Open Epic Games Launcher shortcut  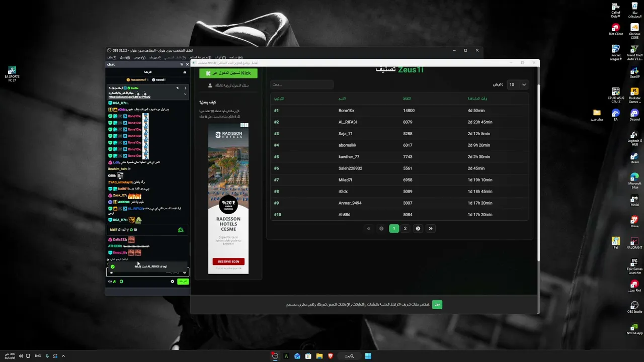click(x=634, y=266)
